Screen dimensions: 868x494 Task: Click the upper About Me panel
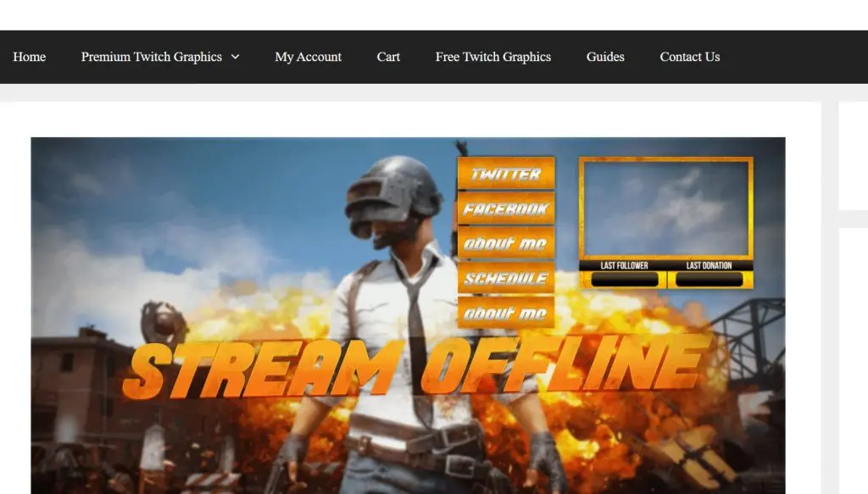point(506,243)
